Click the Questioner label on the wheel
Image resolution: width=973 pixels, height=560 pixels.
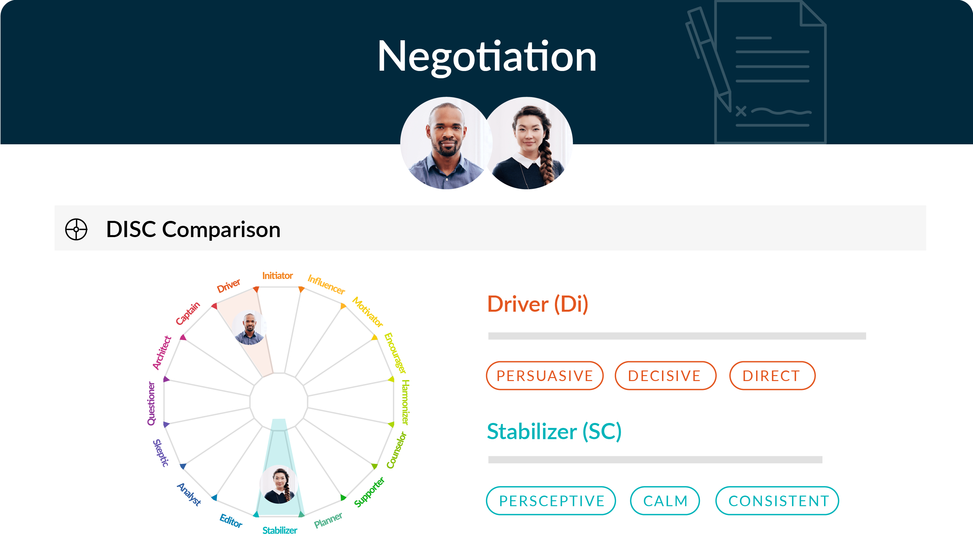coord(151,403)
